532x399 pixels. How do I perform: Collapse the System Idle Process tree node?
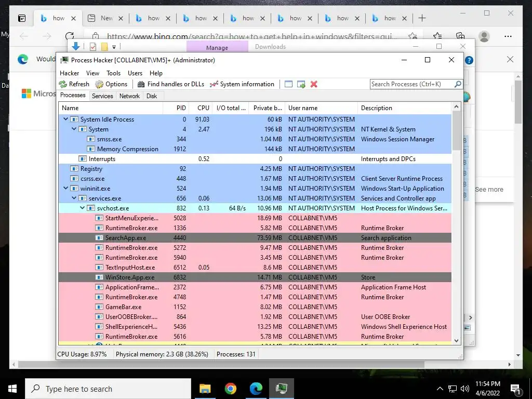pos(66,119)
